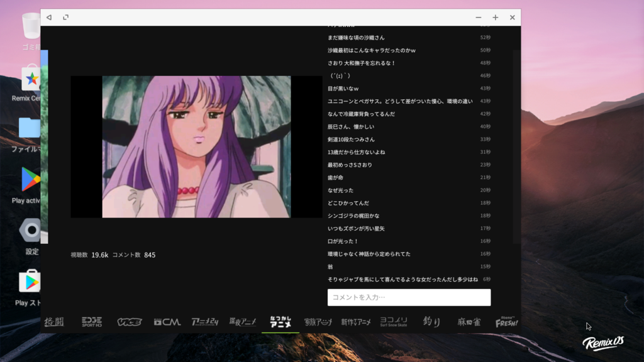Open the ファイルマネージャー folder desktop icon
This screenshot has height=362, width=644.
[x=26, y=134]
